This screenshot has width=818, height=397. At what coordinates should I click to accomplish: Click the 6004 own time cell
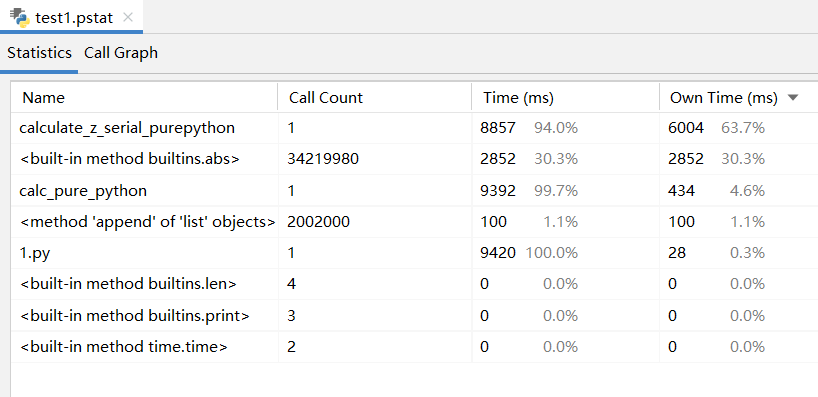pyautogui.click(x=738, y=128)
